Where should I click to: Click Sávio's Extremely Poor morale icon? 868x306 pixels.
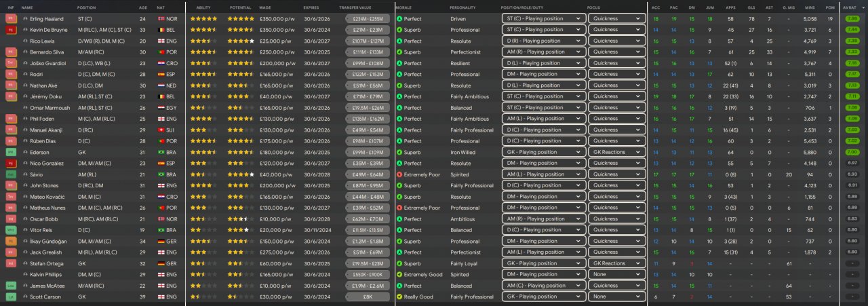point(399,174)
